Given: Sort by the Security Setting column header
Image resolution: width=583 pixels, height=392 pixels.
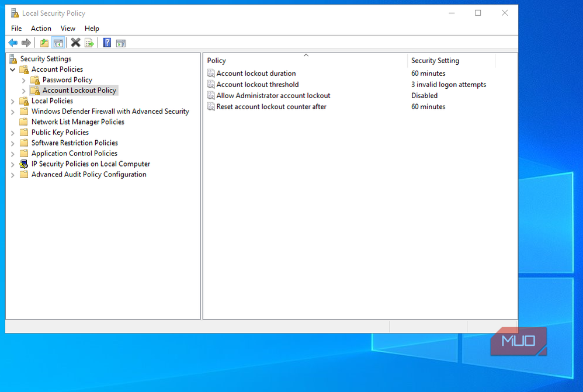Looking at the screenshot, I should point(452,61).
